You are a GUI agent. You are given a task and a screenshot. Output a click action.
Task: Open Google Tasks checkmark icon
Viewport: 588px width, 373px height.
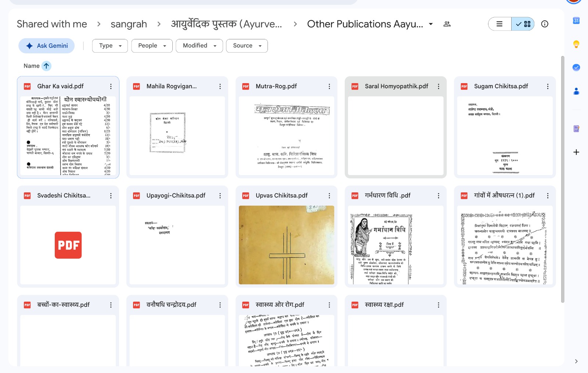(x=576, y=67)
